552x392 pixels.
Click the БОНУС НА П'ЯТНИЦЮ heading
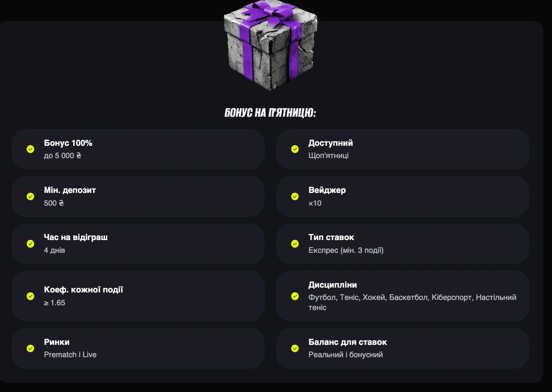tap(270, 113)
